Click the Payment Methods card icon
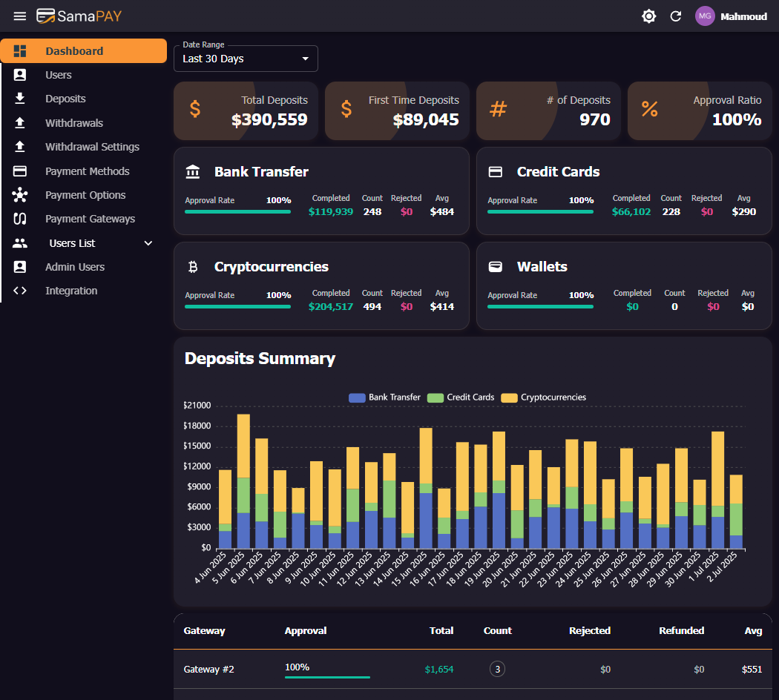The image size is (779, 700). click(x=20, y=171)
